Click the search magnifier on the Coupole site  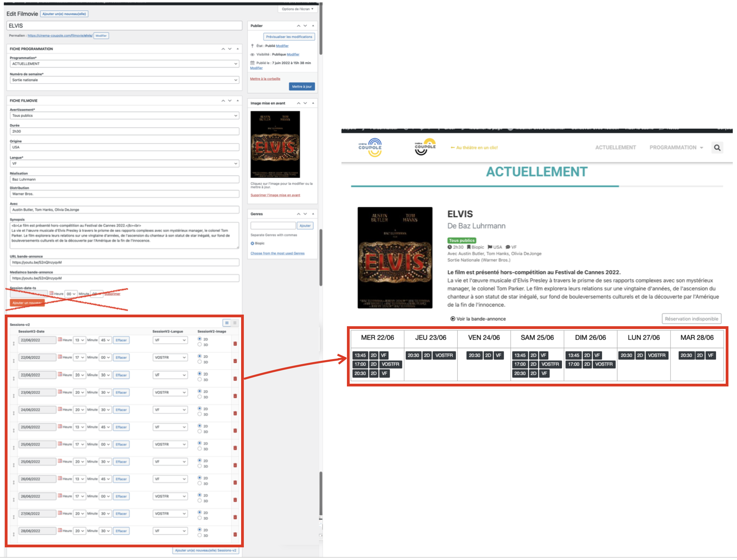click(x=717, y=148)
